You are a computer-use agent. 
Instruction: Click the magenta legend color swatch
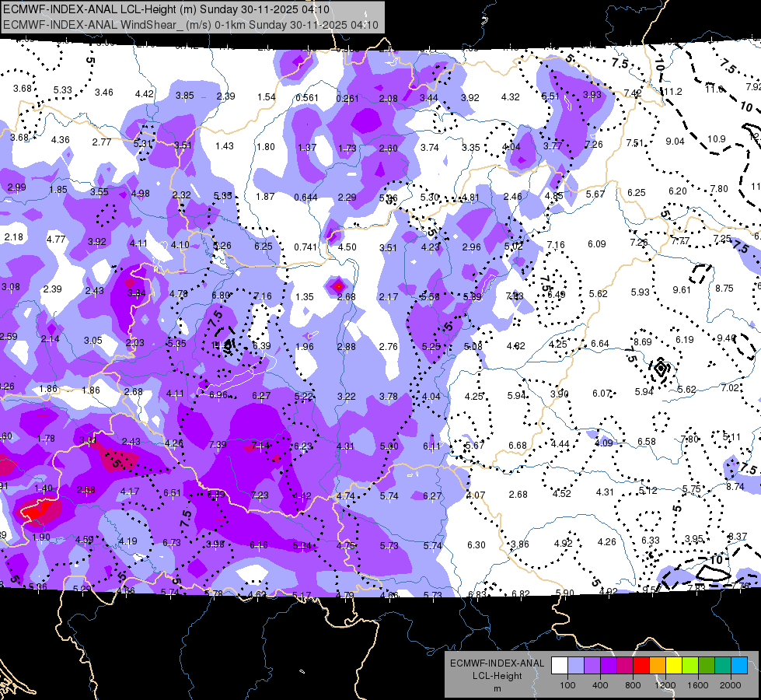625,666
